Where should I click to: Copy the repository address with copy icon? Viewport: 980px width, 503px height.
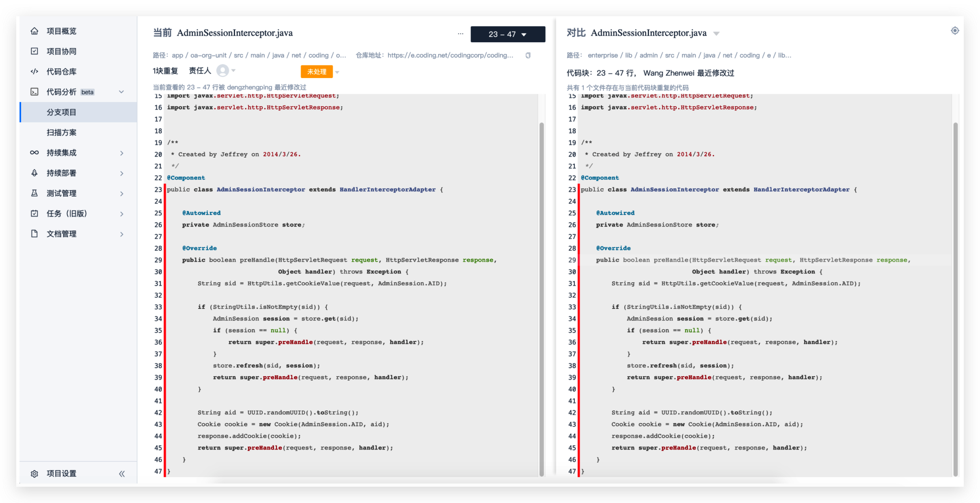[528, 55]
